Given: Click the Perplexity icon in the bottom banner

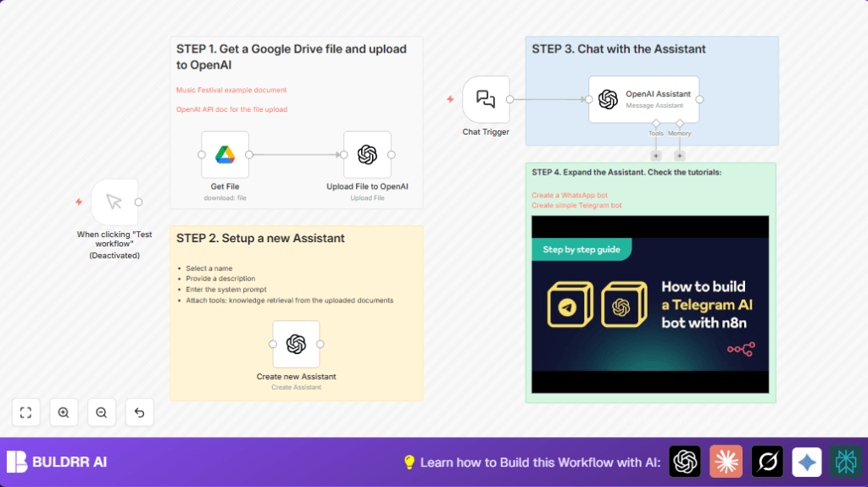Looking at the screenshot, I should point(846,462).
